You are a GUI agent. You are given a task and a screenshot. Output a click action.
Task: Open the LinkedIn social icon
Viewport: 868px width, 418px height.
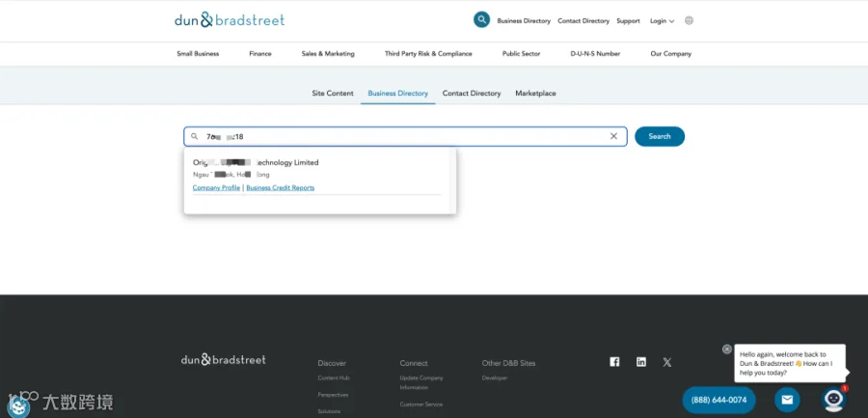click(x=641, y=362)
